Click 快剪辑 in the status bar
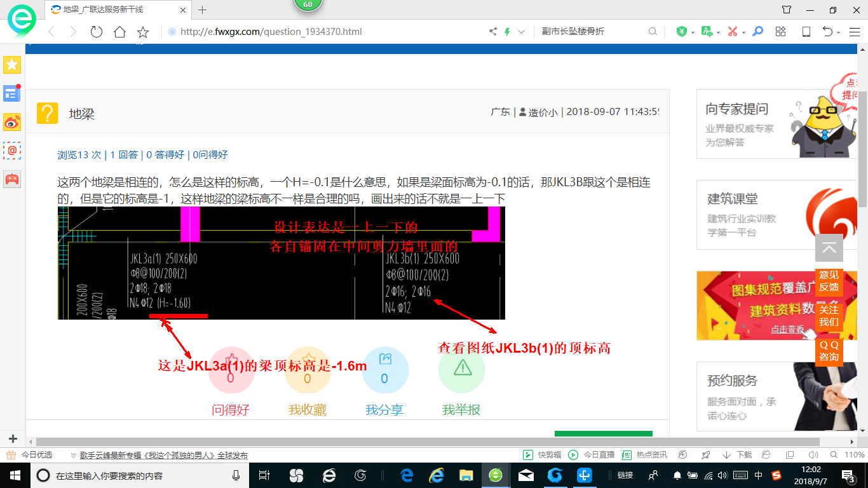Image resolution: width=868 pixels, height=488 pixels. pos(542,455)
